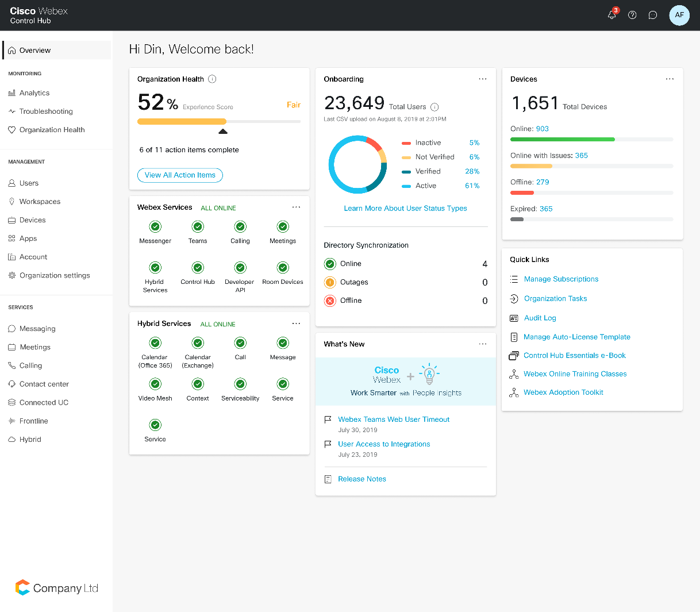Image resolution: width=700 pixels, height=612 pixels.
Task: Open the chat feedback bubble icon
Action: (x=653, y=15)
